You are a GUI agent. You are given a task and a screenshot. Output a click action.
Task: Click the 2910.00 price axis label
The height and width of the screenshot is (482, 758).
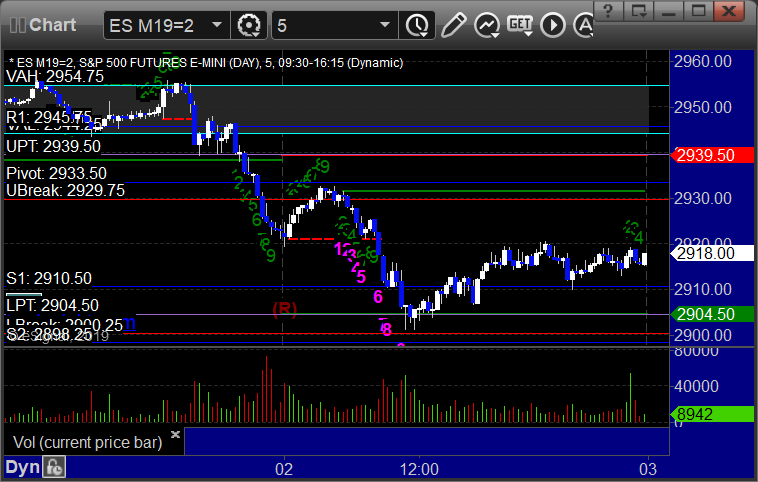[x=703, y=290]
